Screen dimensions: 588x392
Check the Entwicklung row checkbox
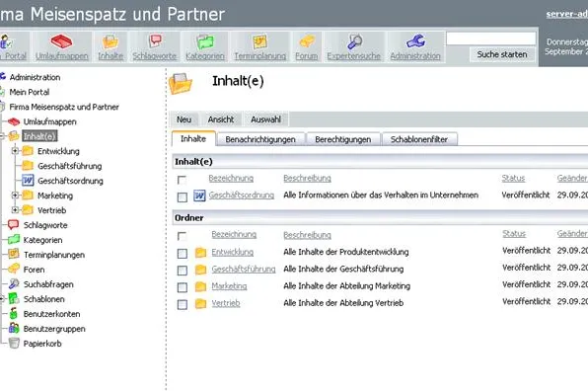point(183,254)
